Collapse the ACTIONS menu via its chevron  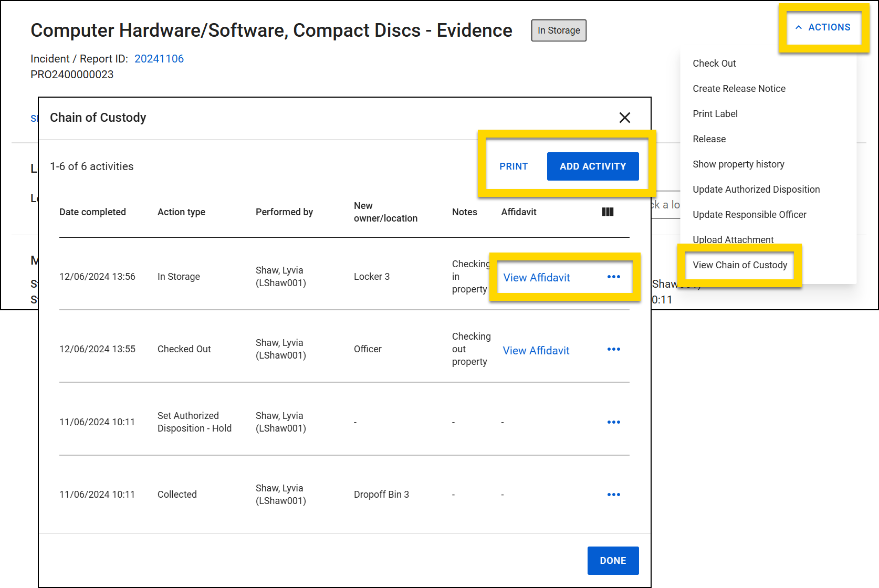point(799,27)
